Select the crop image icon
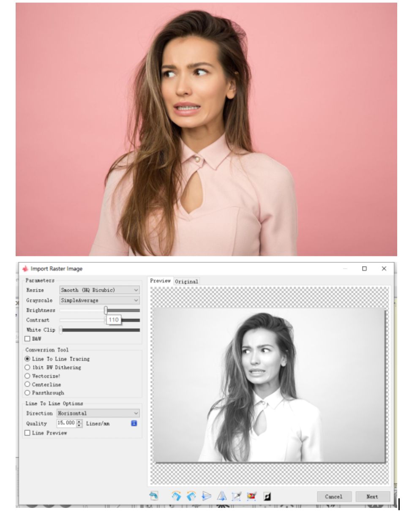Image resolution: width=420 pixels, height=518 pixels. click(236, 496)
